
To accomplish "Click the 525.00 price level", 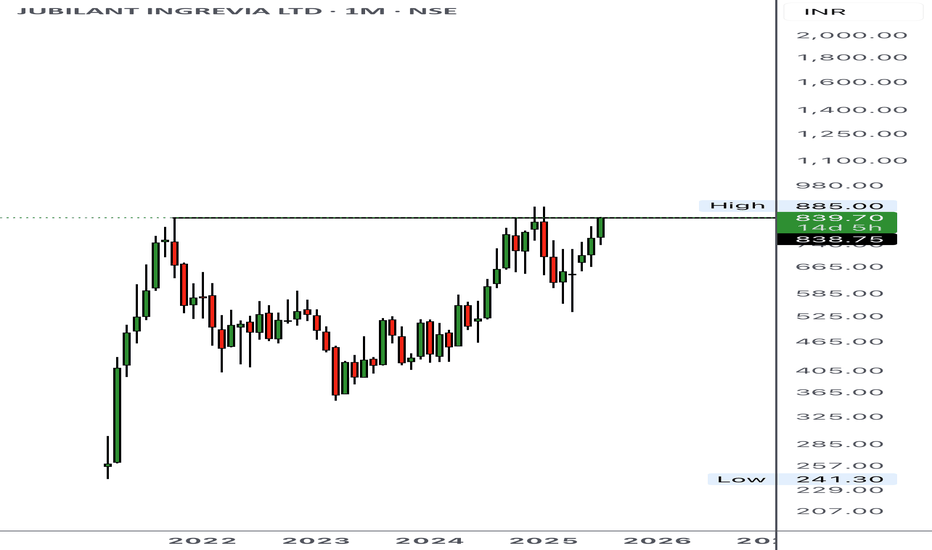I will (839, 316).
